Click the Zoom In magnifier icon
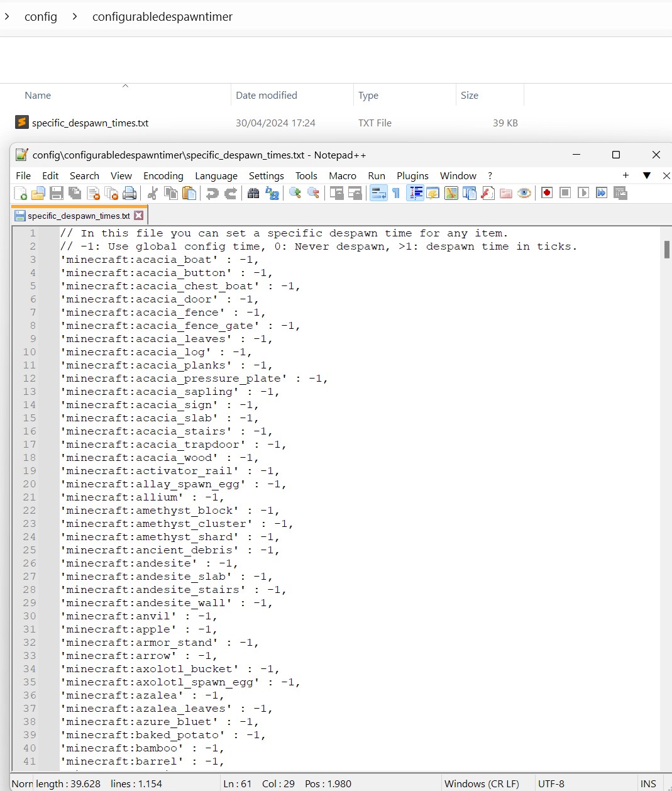 (x=295, y=193)
